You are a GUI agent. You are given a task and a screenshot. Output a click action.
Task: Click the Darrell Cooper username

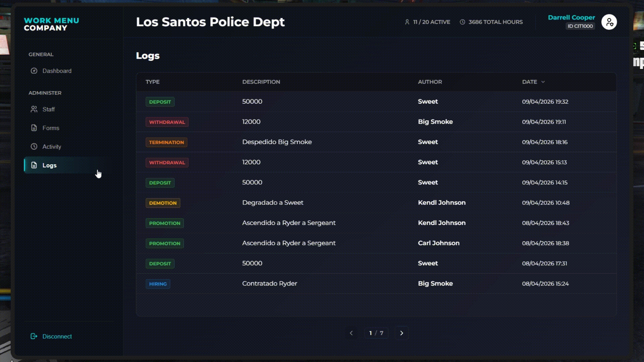coord(571,17)
